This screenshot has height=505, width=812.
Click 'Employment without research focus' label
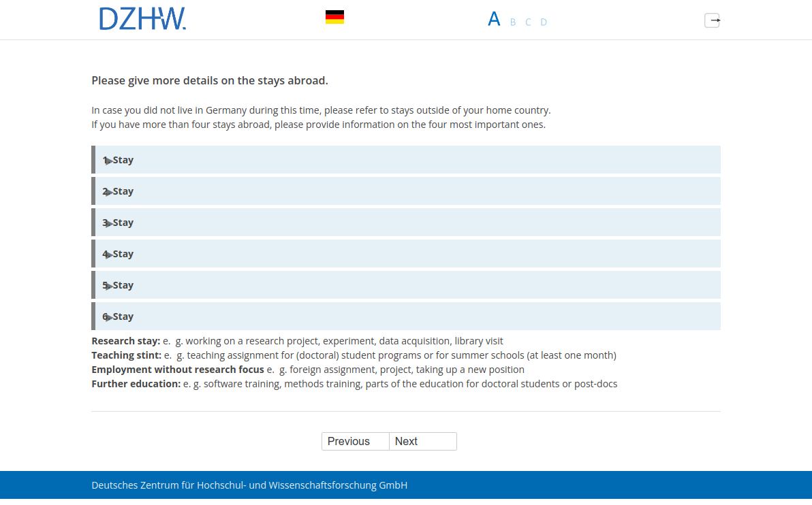(178, 370)
